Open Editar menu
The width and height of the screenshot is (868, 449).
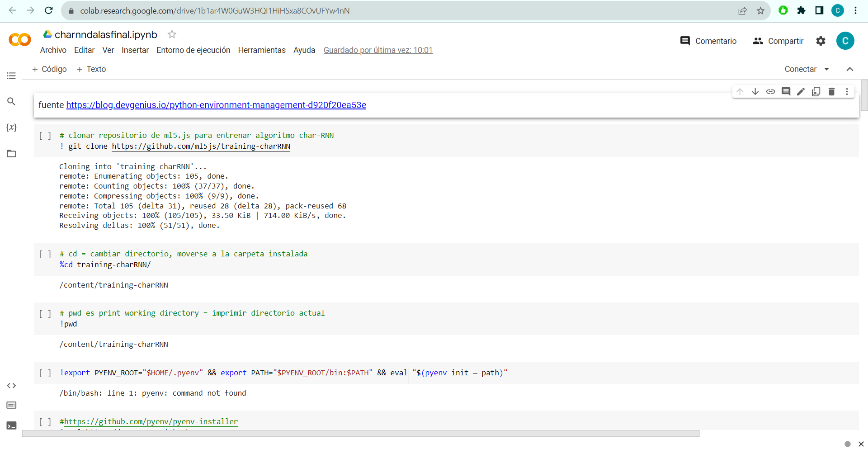pyautogui.click(x=84, y=50)
